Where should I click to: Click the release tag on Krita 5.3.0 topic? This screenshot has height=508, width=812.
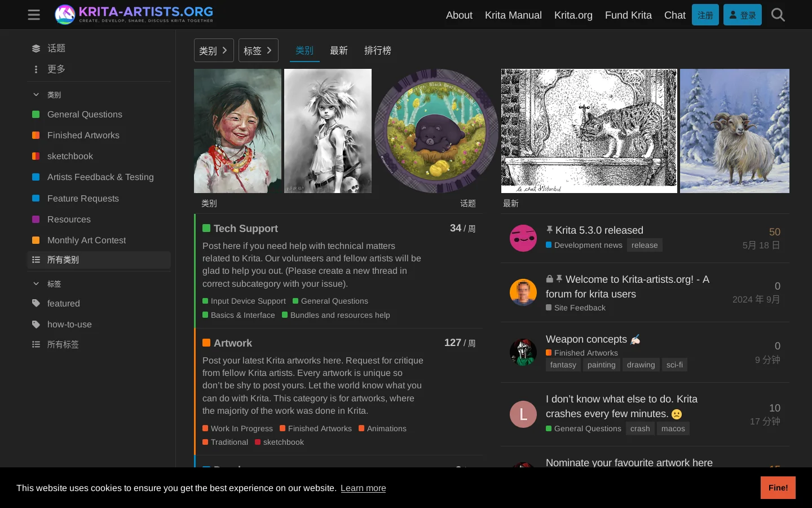645,245
